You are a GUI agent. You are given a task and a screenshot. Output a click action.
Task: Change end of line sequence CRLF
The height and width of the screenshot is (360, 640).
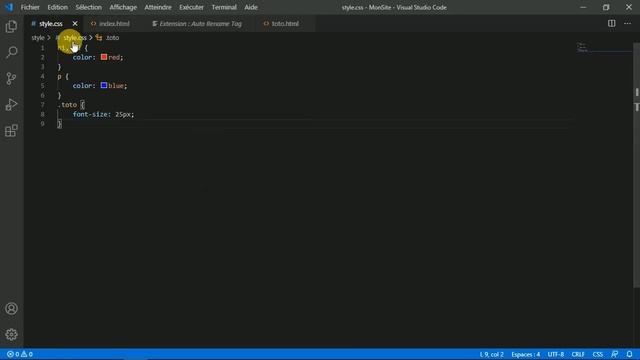[578, 354]
